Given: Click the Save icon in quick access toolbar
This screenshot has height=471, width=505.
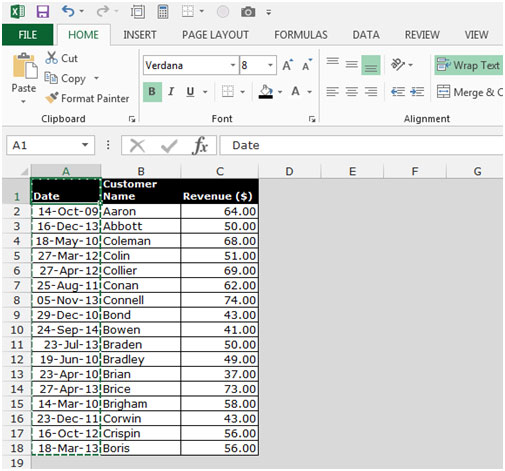Looking at the screenshot, I should pyautogui.click(x=43, y=12).
